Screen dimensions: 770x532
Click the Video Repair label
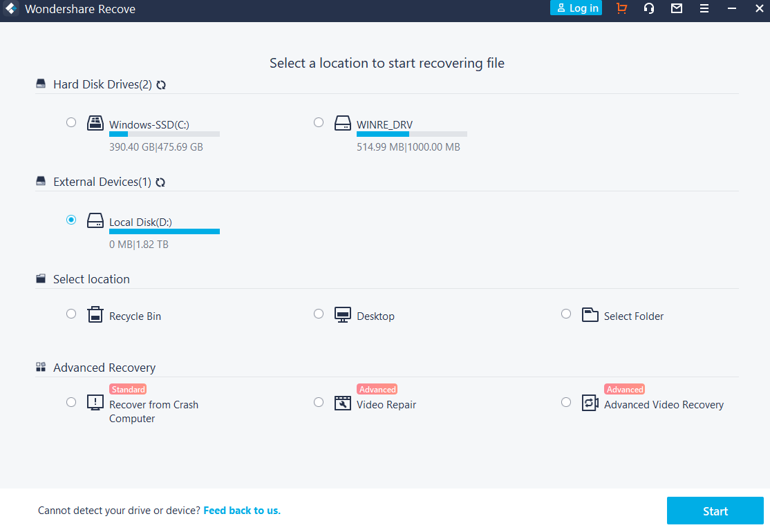386,404
